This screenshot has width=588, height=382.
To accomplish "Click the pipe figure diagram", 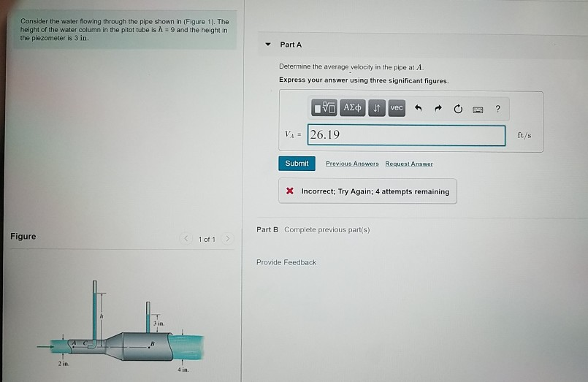I will coord(120,327).
